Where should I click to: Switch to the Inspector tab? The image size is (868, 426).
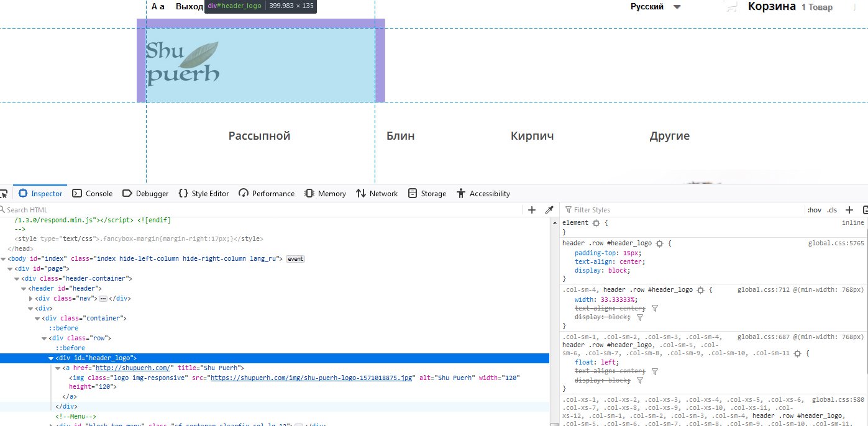pos(40,193)
